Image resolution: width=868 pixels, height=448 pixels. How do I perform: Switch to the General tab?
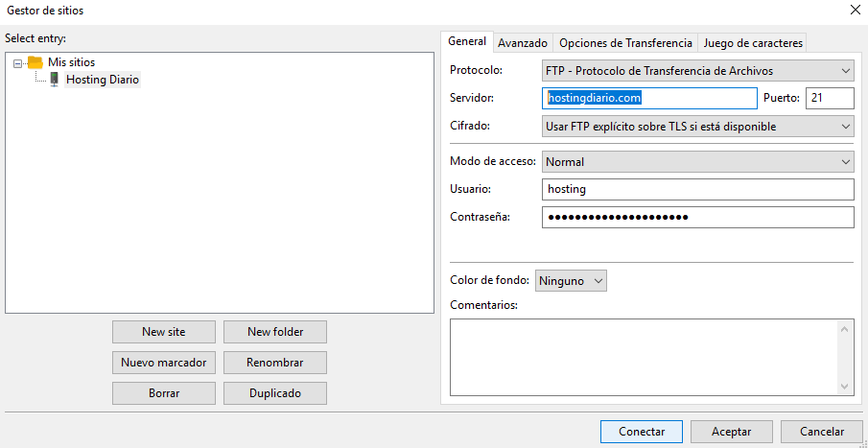467,41
